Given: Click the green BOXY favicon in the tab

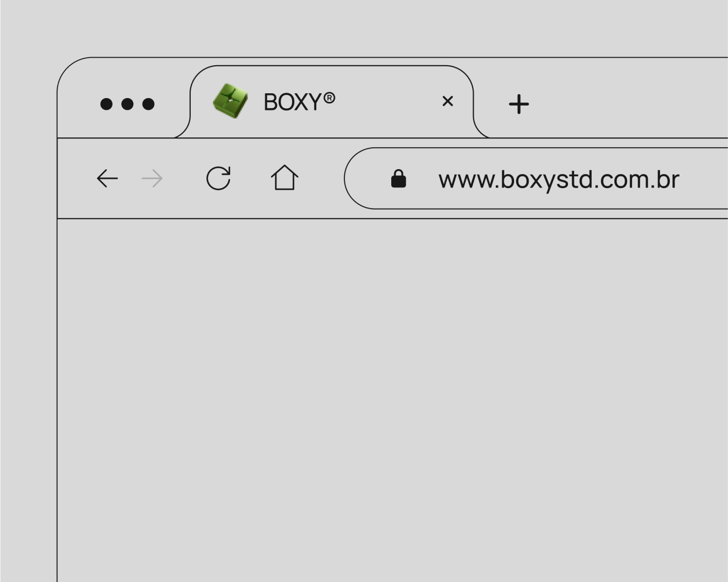Looking at the screenshot, I should point(230,101).
